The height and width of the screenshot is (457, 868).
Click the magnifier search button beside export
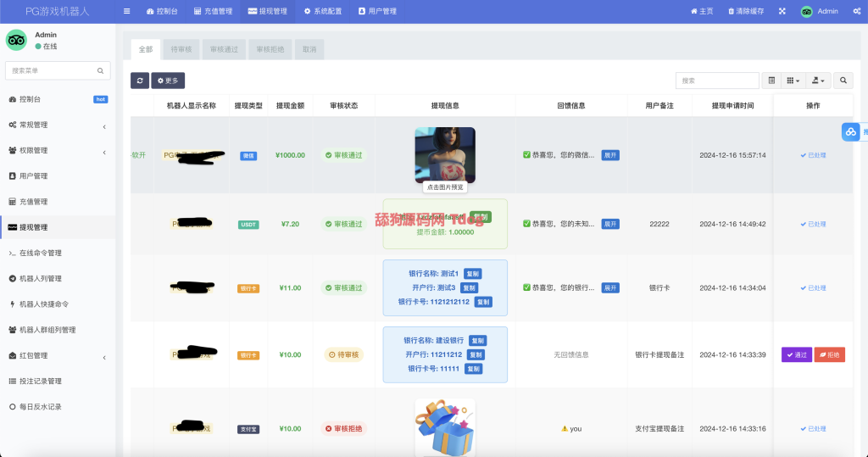843,81
